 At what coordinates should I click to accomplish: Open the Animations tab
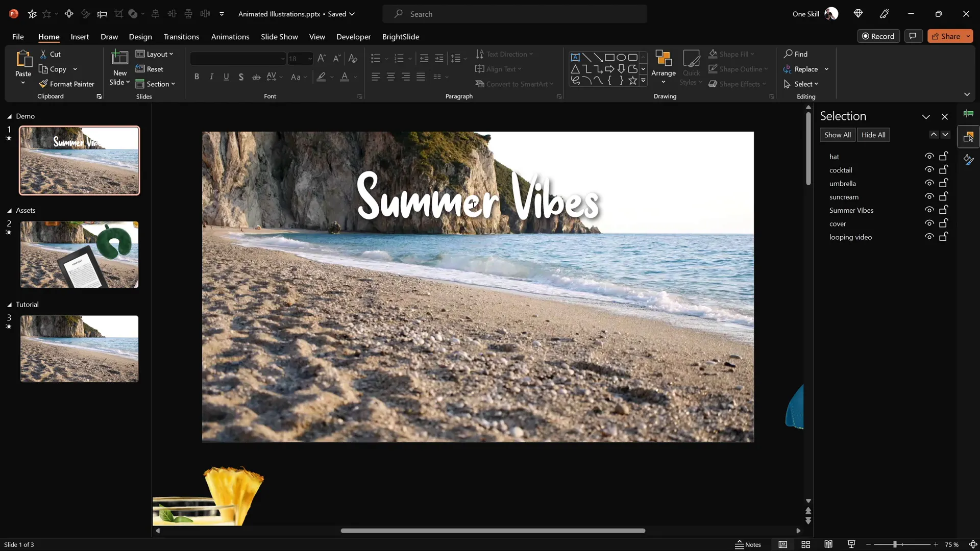230,37
